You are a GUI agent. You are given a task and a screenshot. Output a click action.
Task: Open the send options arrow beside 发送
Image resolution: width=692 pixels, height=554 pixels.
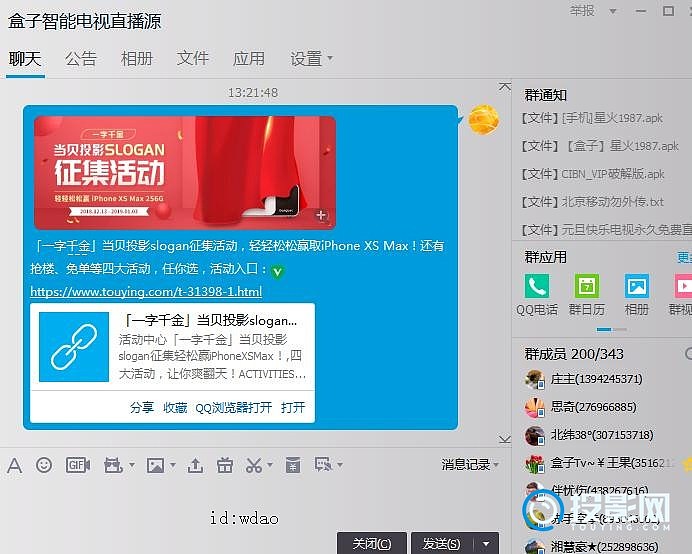(x=486, y=544)
